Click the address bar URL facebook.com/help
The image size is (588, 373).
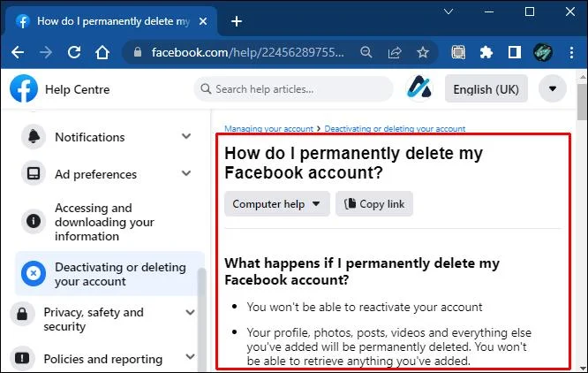tap(247, 52)
